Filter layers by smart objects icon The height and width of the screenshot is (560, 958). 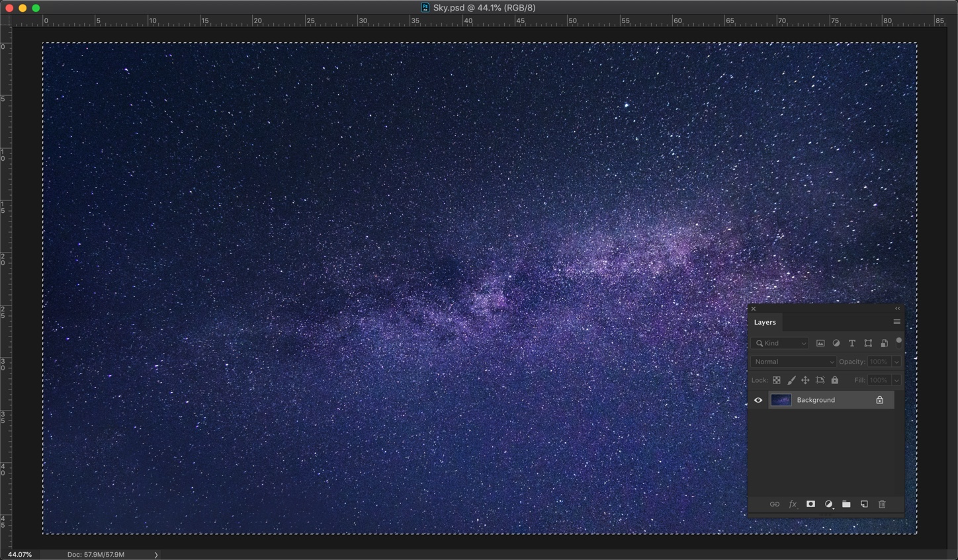coord(884,343)
